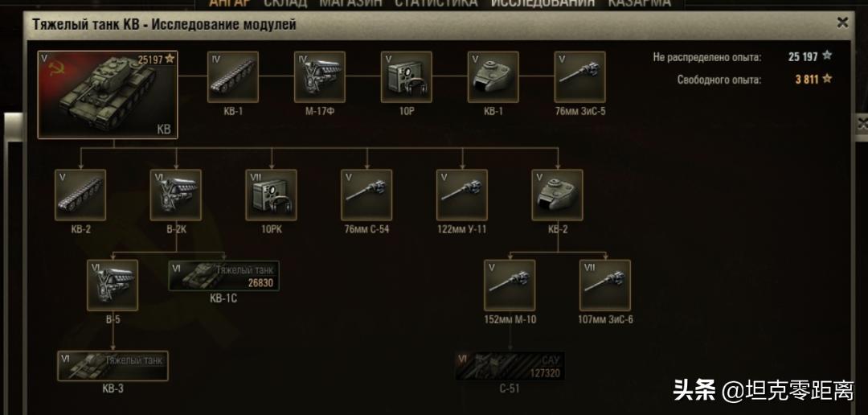
Task: Open the КВ-3 heavy tank node
Action: [x=113, y=366]
